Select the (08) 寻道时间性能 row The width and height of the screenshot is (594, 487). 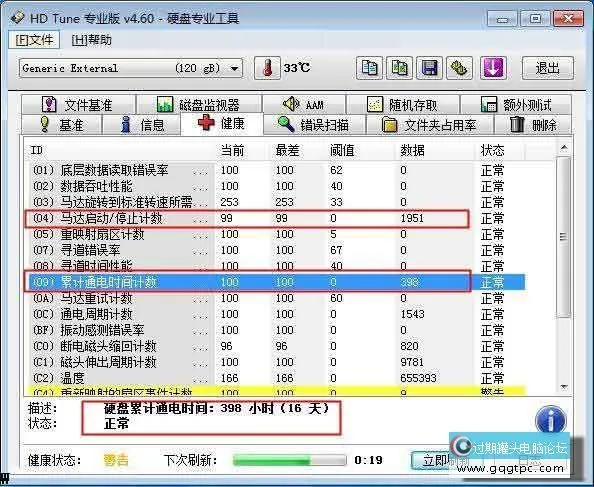click(x=277, y=266)
